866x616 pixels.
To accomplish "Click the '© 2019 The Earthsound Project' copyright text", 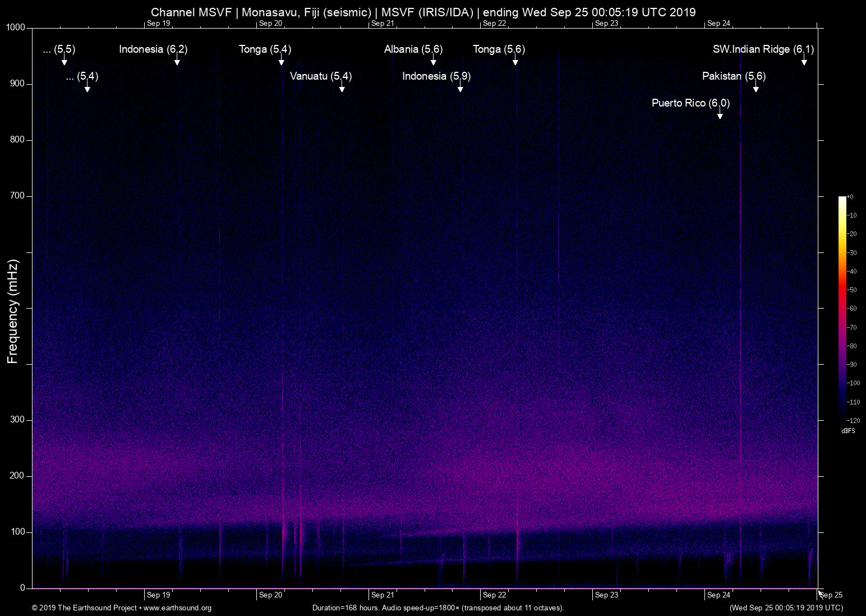I will pos(84,608).
